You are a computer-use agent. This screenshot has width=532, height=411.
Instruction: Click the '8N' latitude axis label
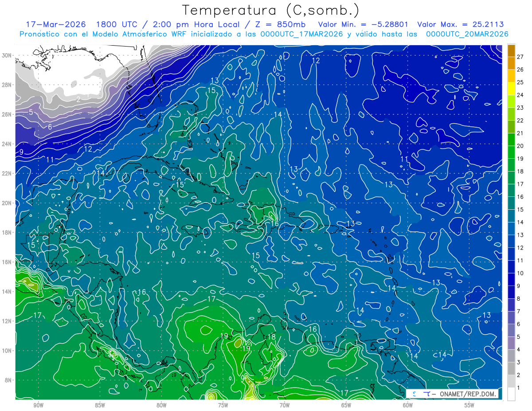point(8,380)
